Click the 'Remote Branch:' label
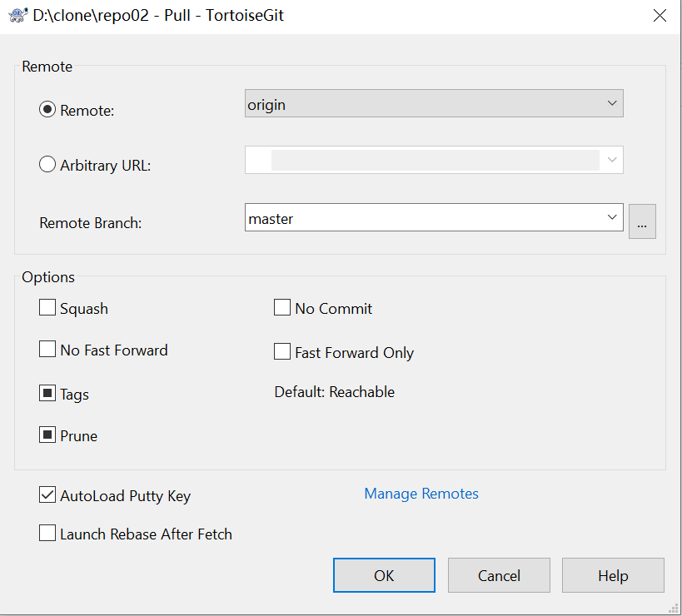 91,223
